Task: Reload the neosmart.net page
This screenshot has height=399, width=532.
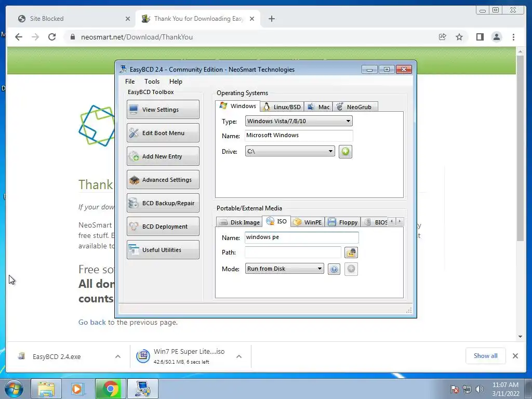Action: (x=52, y=37)
